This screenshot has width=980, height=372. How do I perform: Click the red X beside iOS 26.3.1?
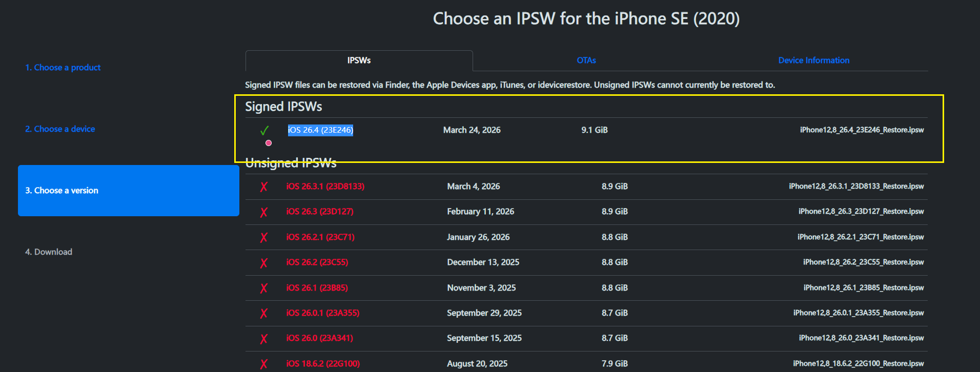(x=263, y=187)
